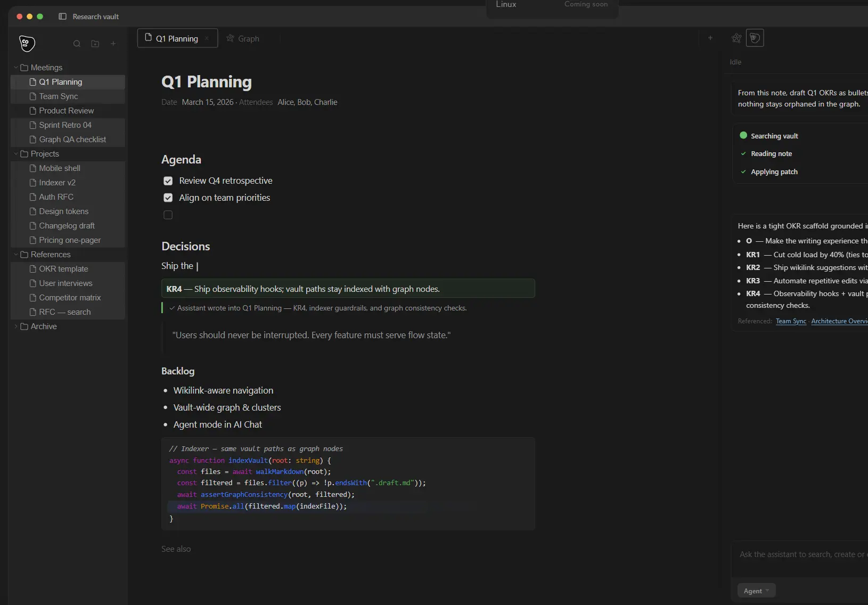Image resolution: width=868 pixels, height=605 pixels.
Task: Open the Graph QA checklist note
Action: tap(68, 140)
